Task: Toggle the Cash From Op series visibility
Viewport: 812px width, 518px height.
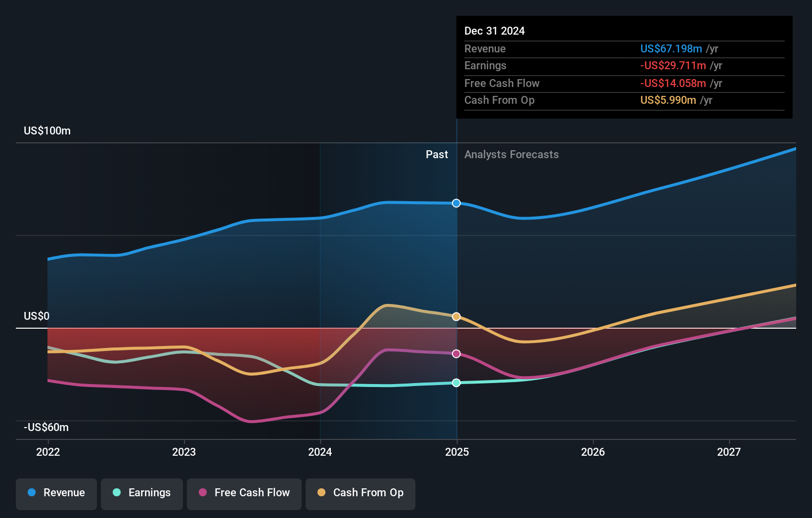Action: tap(361, 493)
